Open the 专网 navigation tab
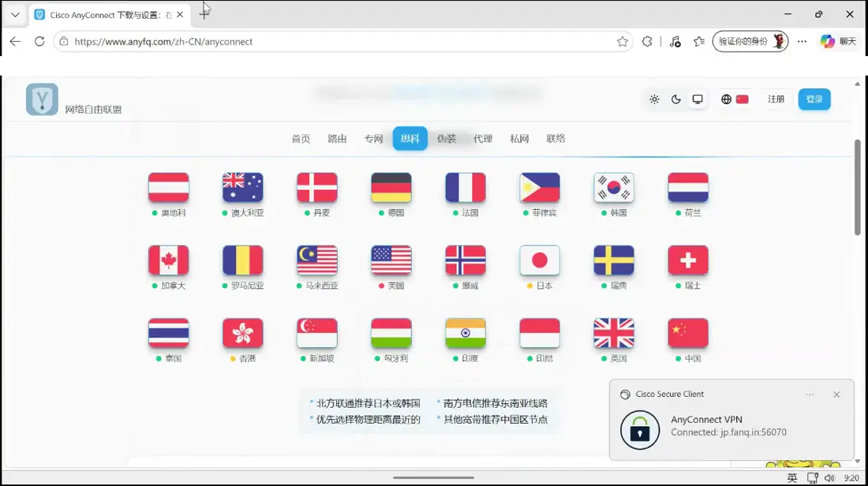 (x=374, y=139)
